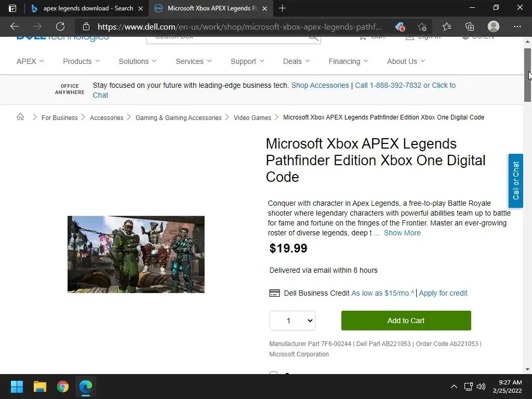Show hidden system tray icons

[454, 387]
